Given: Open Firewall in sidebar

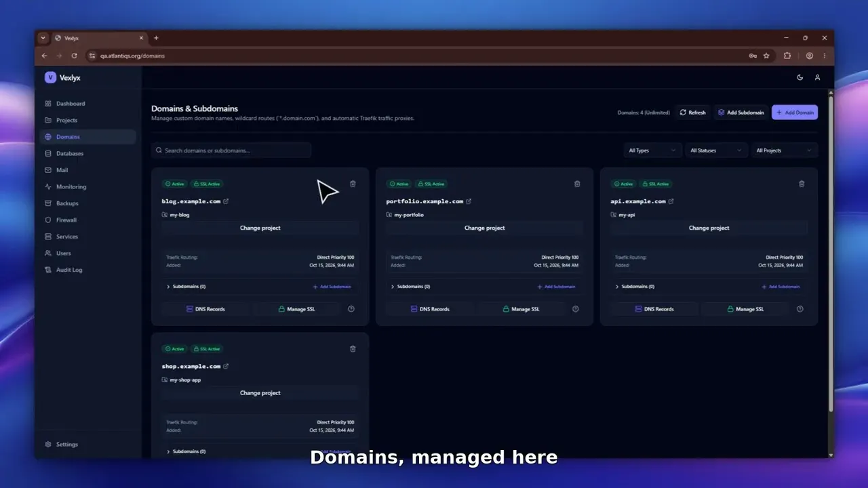Looking at the screenshot, I should coord(87,220).
